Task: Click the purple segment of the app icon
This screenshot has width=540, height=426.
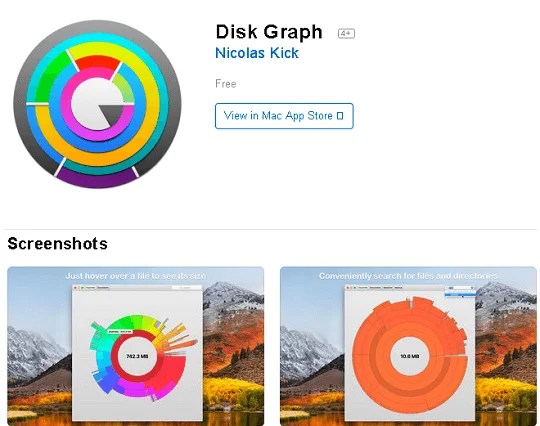Action: pos(97,177)
